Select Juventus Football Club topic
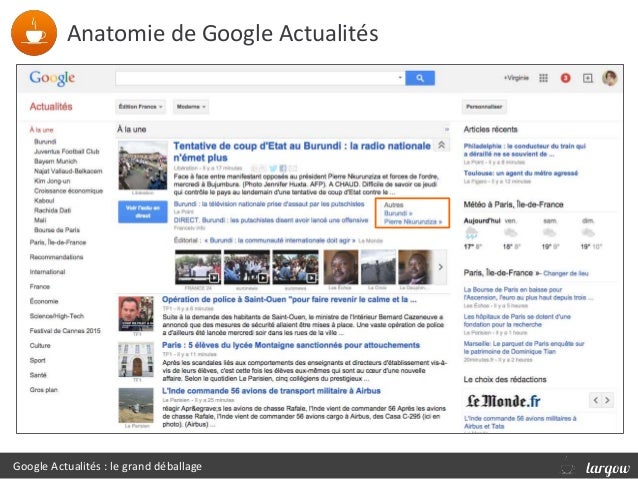This screenshot has height=479, width=638. point(67,151)
